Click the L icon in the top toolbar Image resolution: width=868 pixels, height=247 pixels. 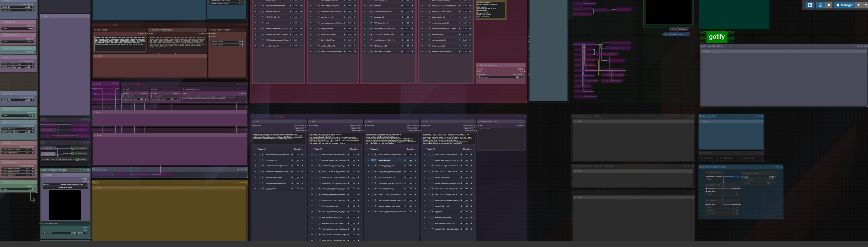[810, 5]
